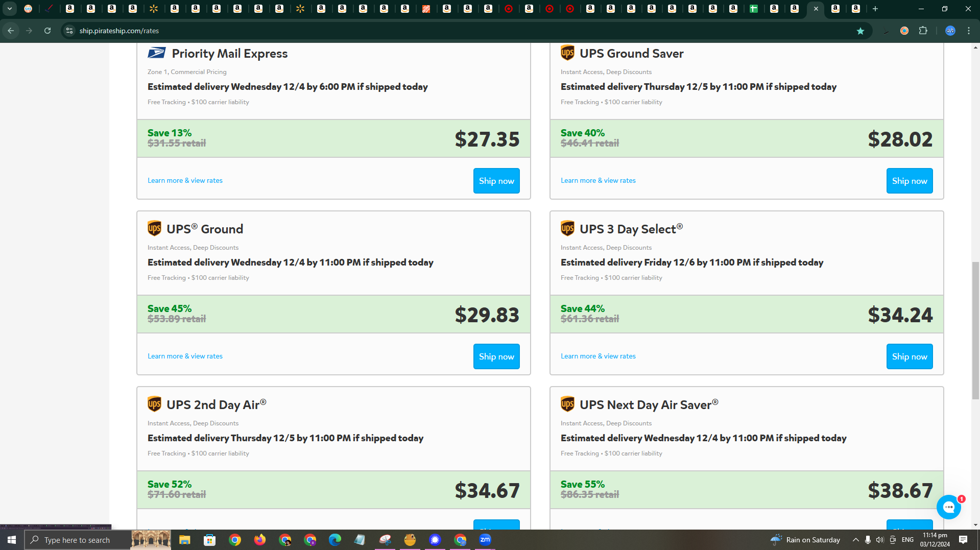Open Learn more & view rates for UPS® Ground
The height and width of the screenshot is (550, 980).
[185, 356]
